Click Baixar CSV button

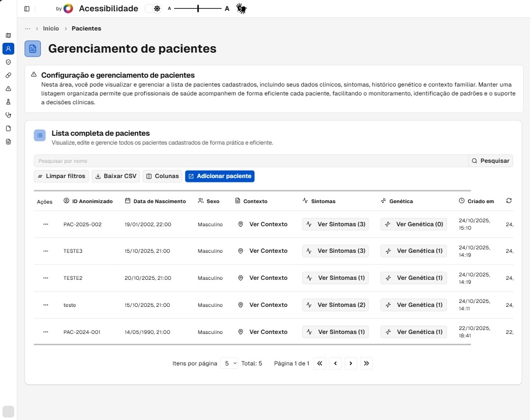click(x=116, y=176)
